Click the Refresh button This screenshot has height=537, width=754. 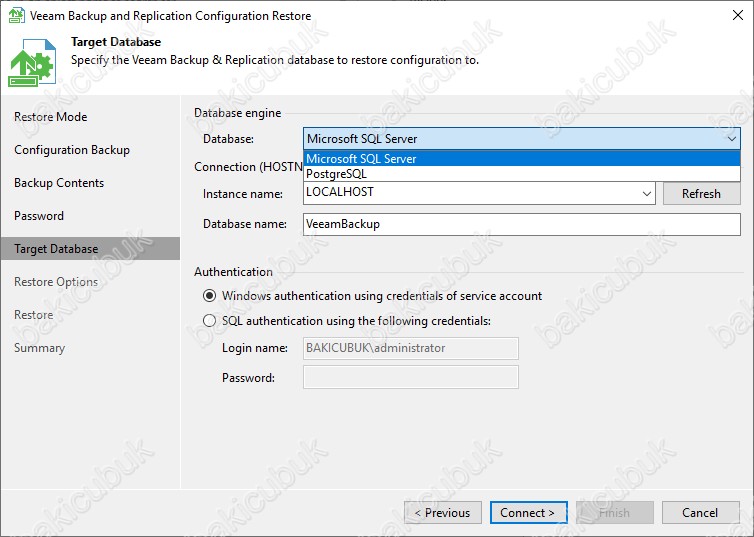coord(702,194)
